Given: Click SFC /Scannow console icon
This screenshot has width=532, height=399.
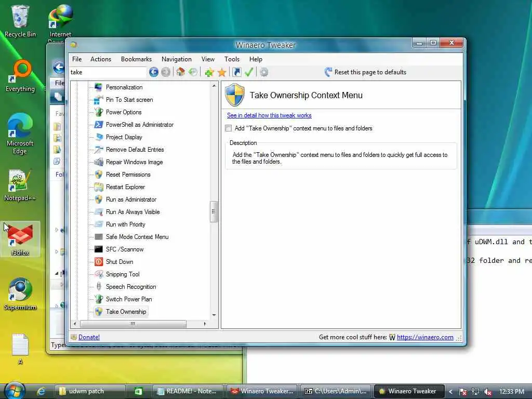Looking at the screenshot, I should coord(98,249).
